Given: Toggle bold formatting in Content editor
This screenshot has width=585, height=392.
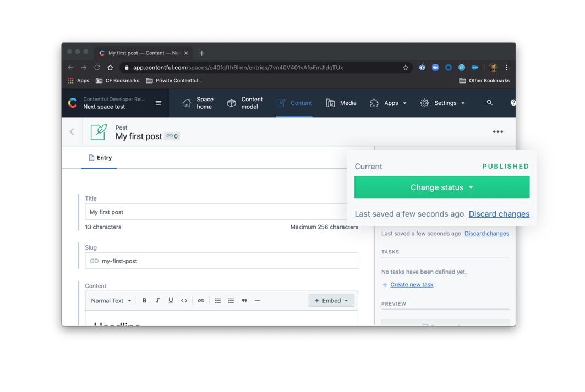Looking at the screenshot, I should coord(144,300).
